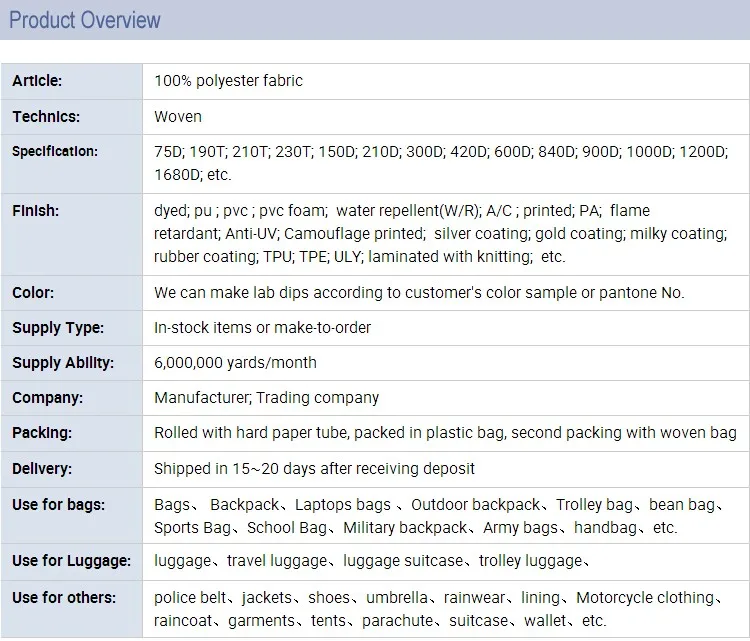The image size is (750, 641).
Task: Click the lab dips color description
Action: click(x=419, y=293)
